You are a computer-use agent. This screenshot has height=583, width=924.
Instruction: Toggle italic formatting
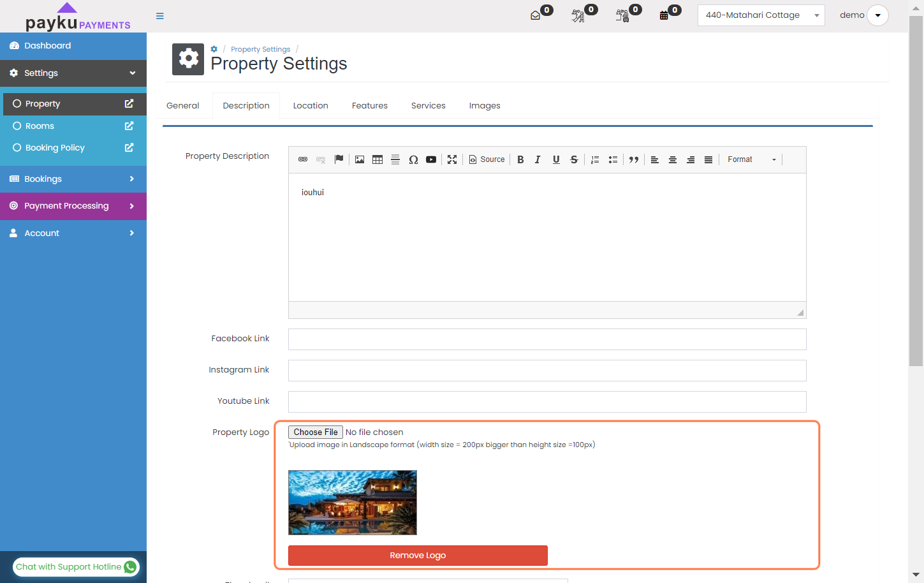(538, 159)
